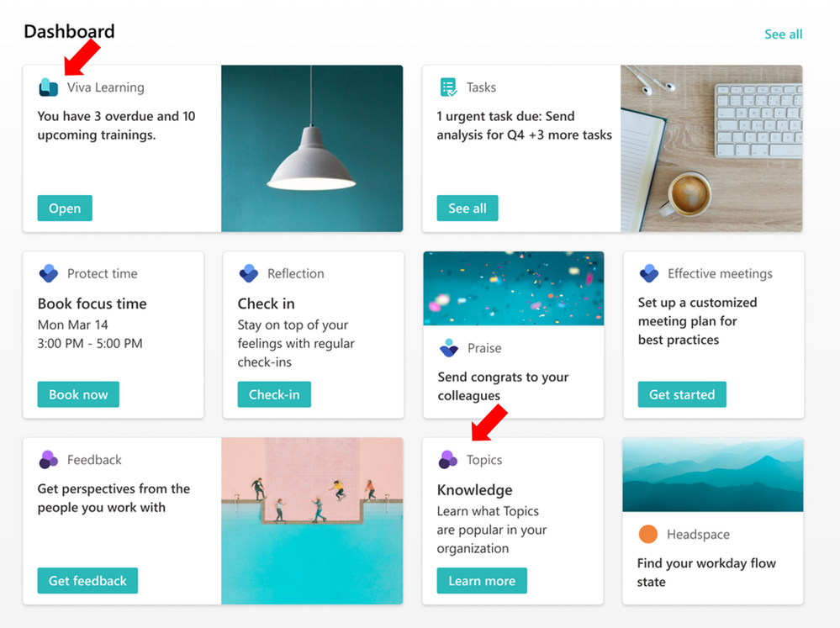This screenshot has height=628, width=840.
Task: Click the Reflection card icon
Action: [248, 273]
